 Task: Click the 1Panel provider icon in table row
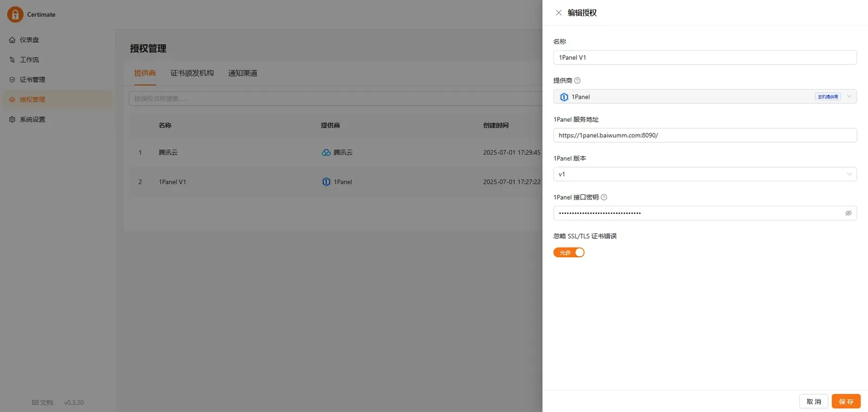coord(326,182)
